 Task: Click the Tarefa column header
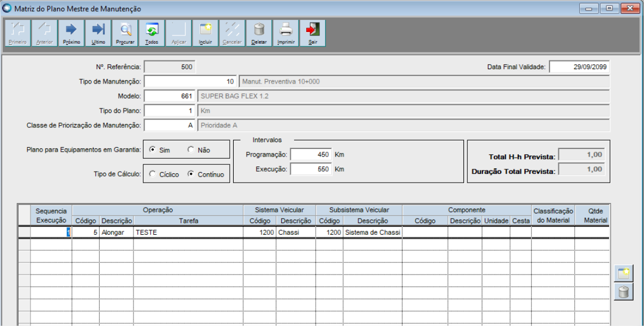click(188, 220)
